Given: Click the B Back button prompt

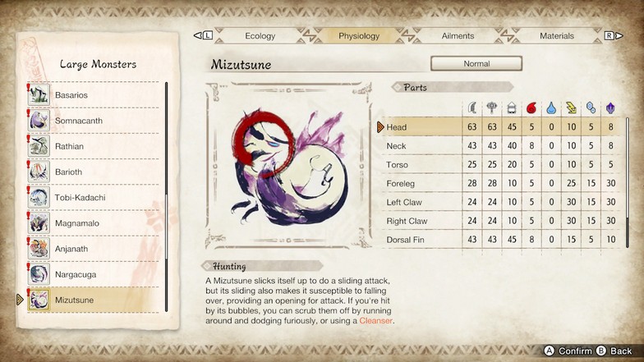Looking at the screenshot, I should click(x=614, y=351).
